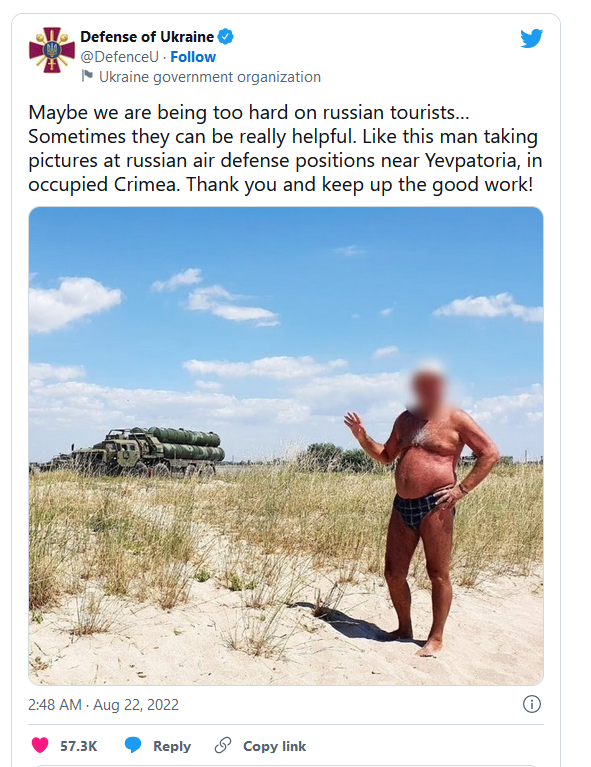The width and height of the screenshot is (591, 767).
Task: Click the tweet body text
Action: click(285, 148)
